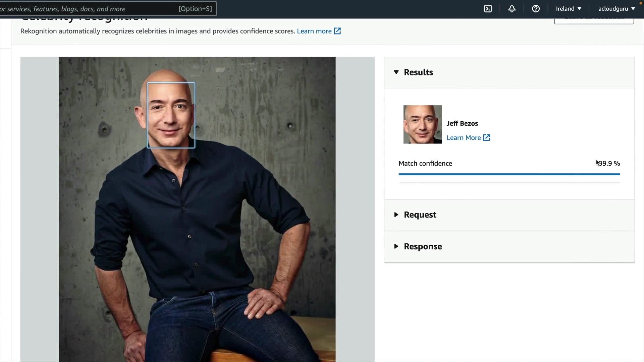Click the 99.9 % confidence value
644x362 pixels.
609,164
